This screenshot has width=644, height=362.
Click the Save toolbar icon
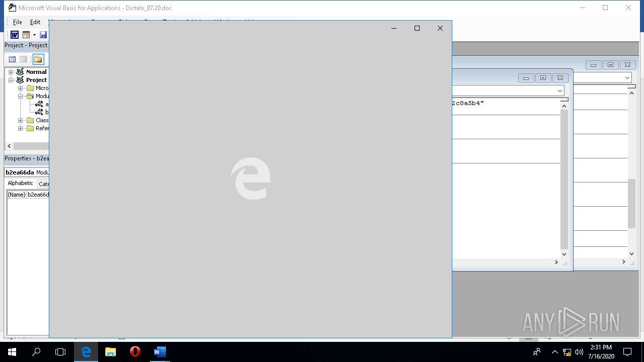point(43,35)
